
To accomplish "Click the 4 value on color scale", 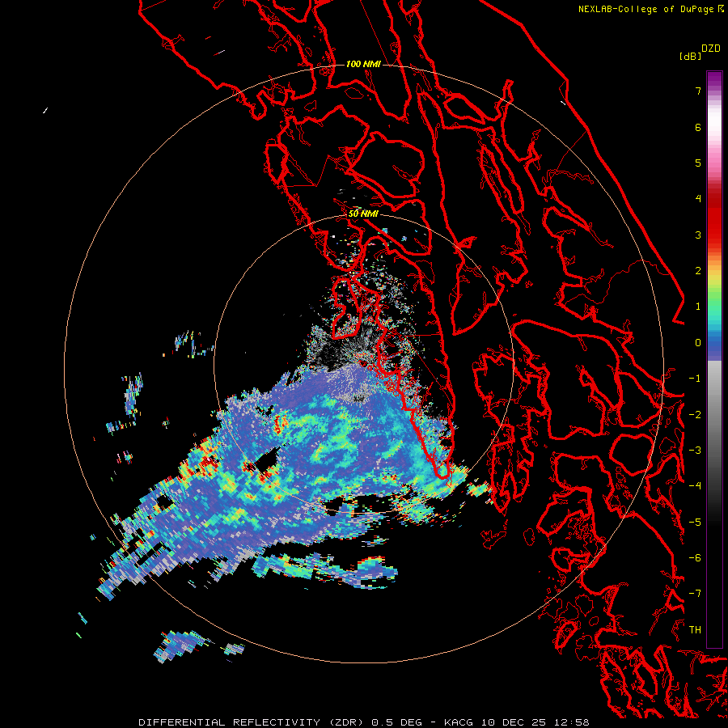I will 698,199.
